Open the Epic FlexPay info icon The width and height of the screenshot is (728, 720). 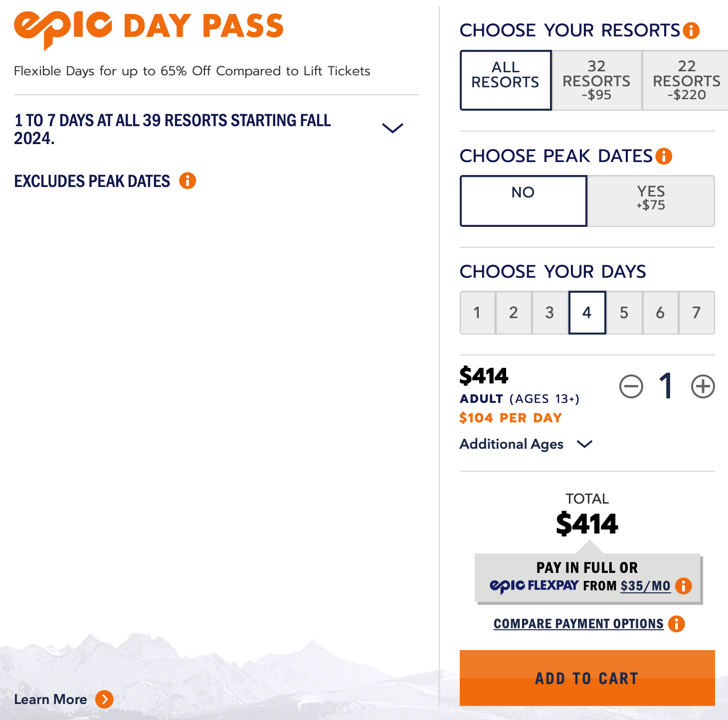[684, 586]
